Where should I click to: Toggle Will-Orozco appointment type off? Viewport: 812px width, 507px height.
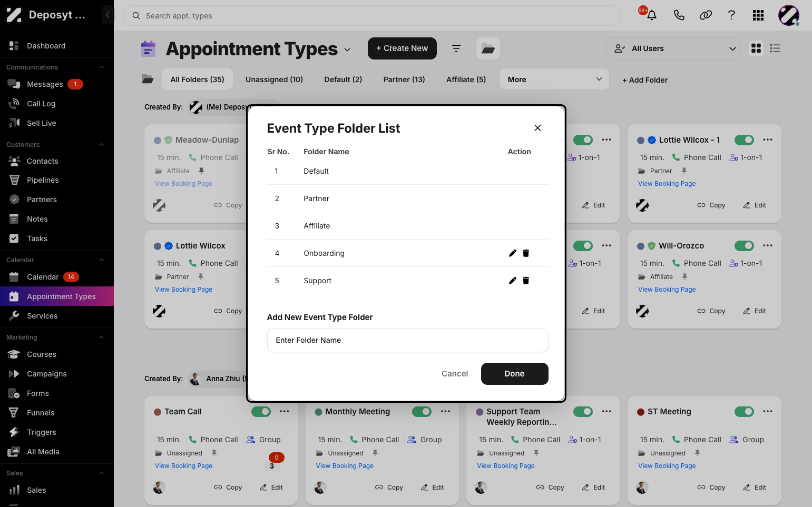point(744,246)
